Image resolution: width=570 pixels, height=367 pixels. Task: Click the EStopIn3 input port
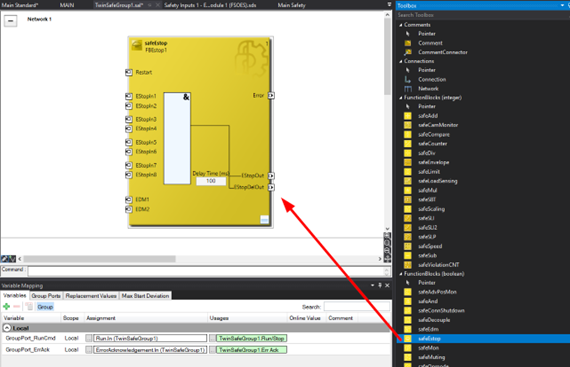click(x=129, y=119)
